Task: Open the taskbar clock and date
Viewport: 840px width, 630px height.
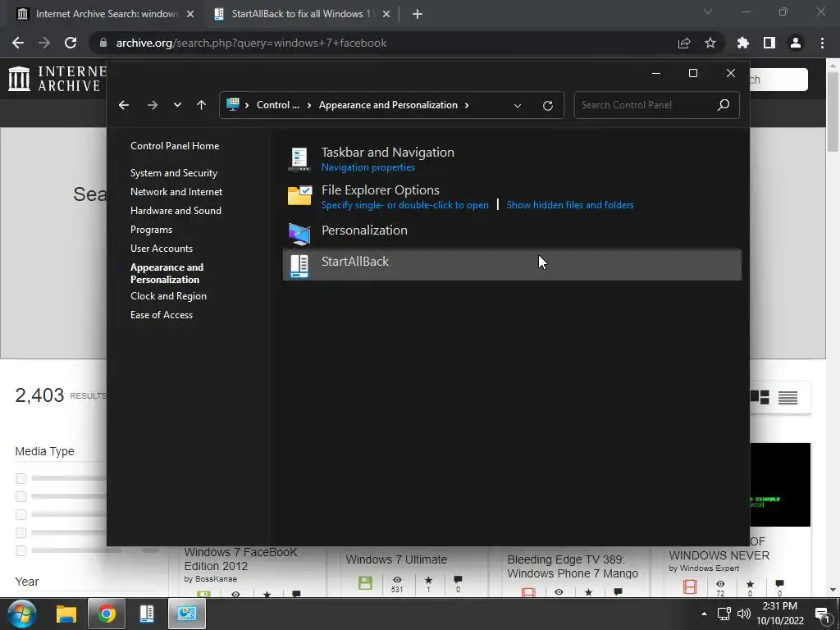Action: click(780, 614)
